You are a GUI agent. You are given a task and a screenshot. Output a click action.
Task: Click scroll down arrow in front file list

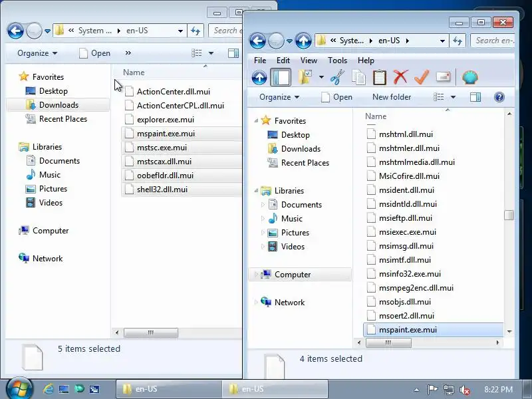pos(509,331)
